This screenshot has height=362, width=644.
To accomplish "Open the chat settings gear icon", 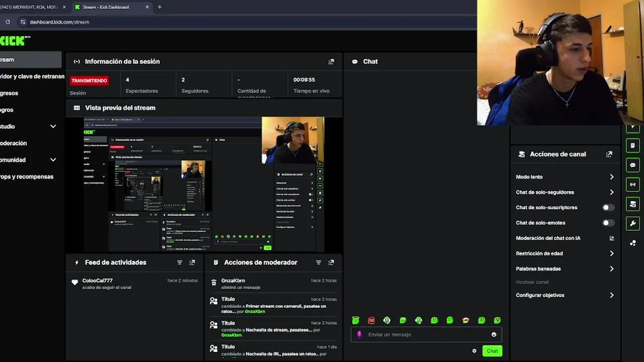I will pyautogui.click(x=474, y=351).
